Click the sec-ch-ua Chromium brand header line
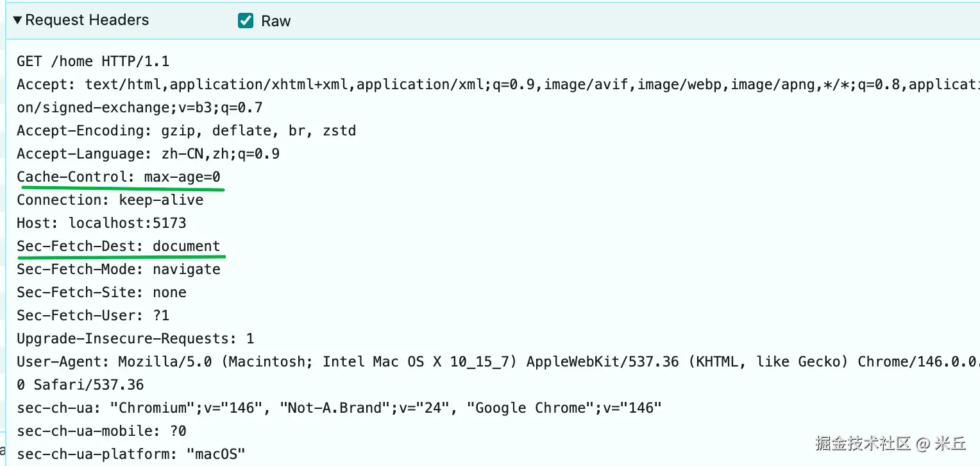Viewport: 980px width, 466px height. tap(339, 408)
